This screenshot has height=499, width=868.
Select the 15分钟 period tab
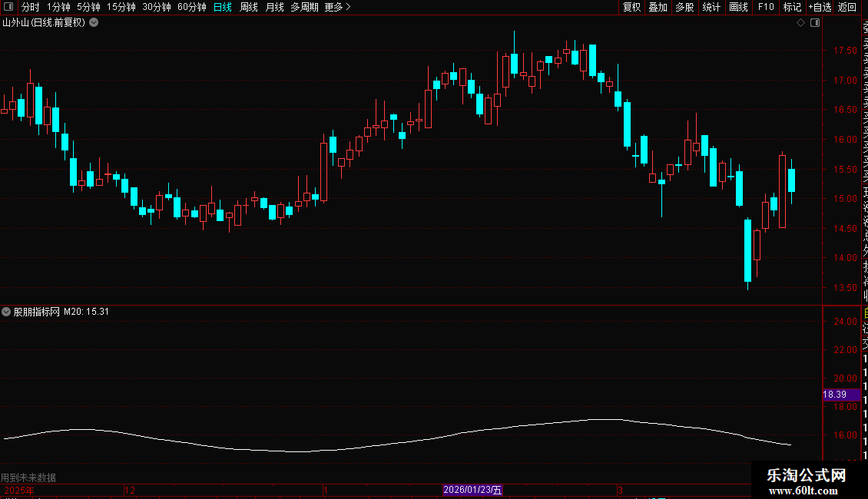tap(121, 7)
